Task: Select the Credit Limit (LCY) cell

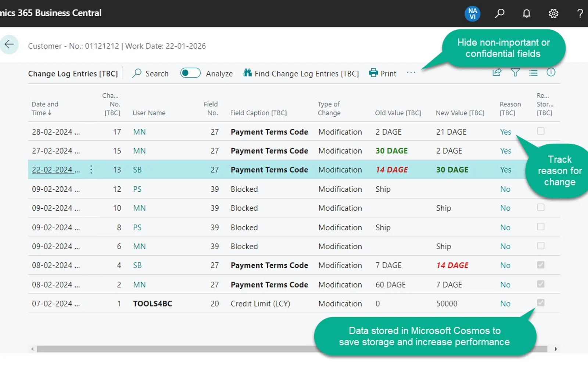Action: pos(260,304)
